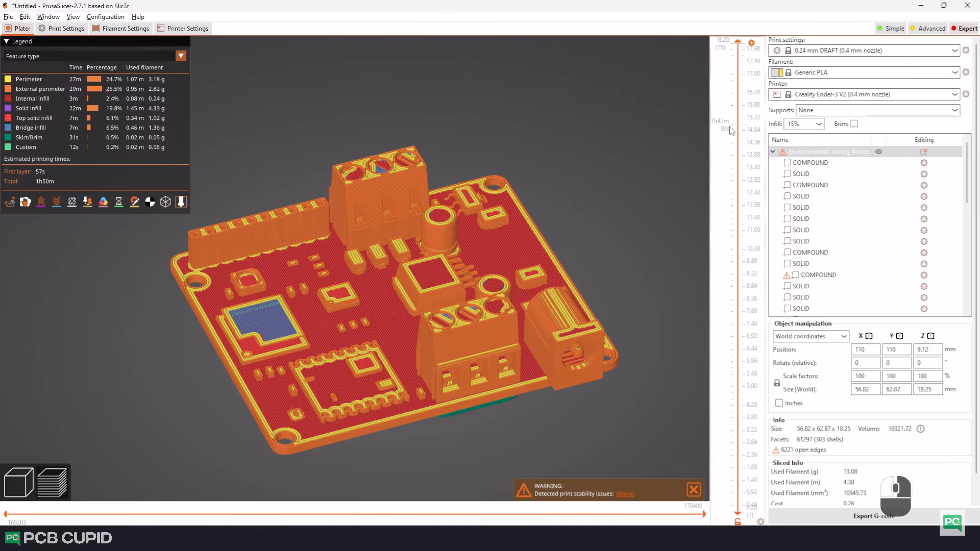Toggle retractions display icon in legend
This screenshot has height=551, width=980.
[41, 202]
